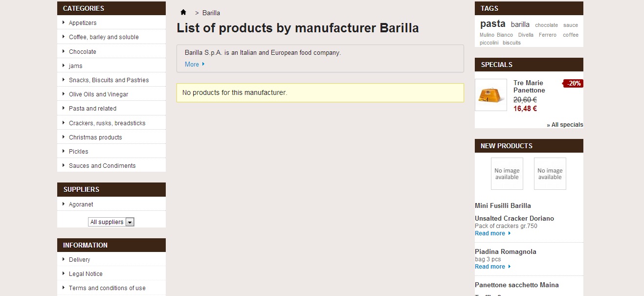This screenshot has width=644, height=296.
Task: Click the -20% discount badge
Action: tap(574, 84)
